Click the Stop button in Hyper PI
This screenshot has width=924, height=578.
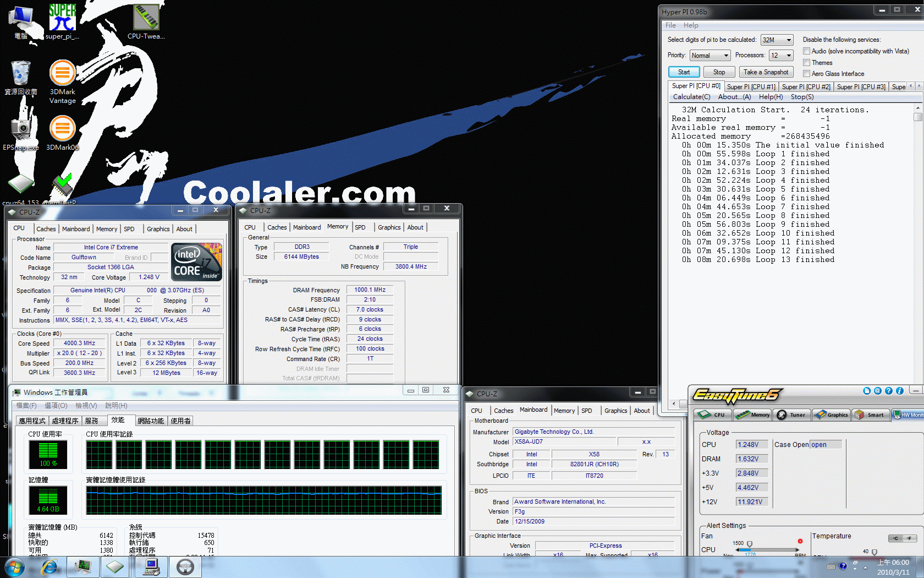point(719,72)
